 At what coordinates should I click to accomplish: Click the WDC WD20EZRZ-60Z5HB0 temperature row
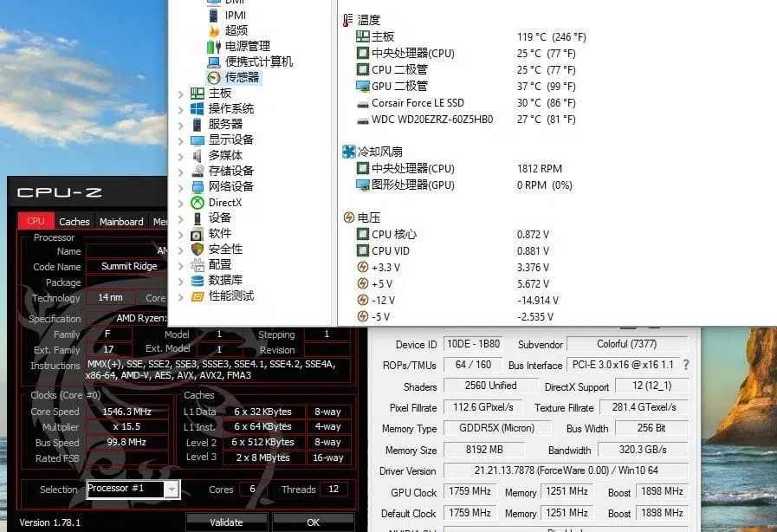click(466, 120)
